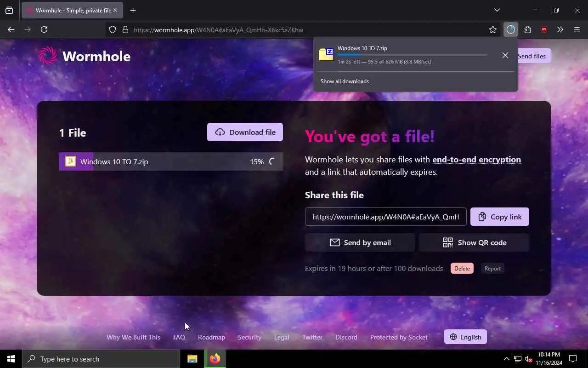Image resolution: width=588 pixels, height=368 pixels.
Task: Click the padlock site information icon
Action: 125,29
